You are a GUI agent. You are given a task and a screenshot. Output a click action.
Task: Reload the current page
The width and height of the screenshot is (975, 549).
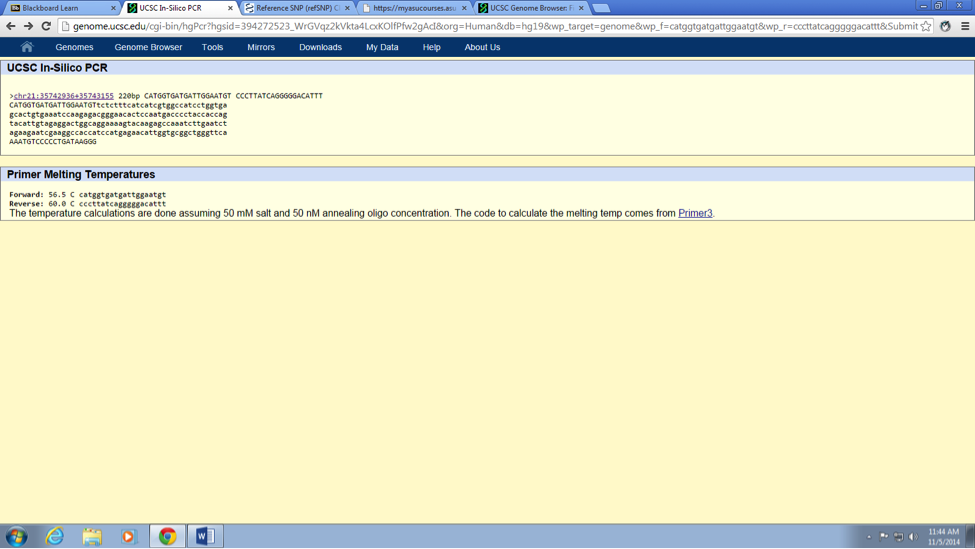pos(46,26)
